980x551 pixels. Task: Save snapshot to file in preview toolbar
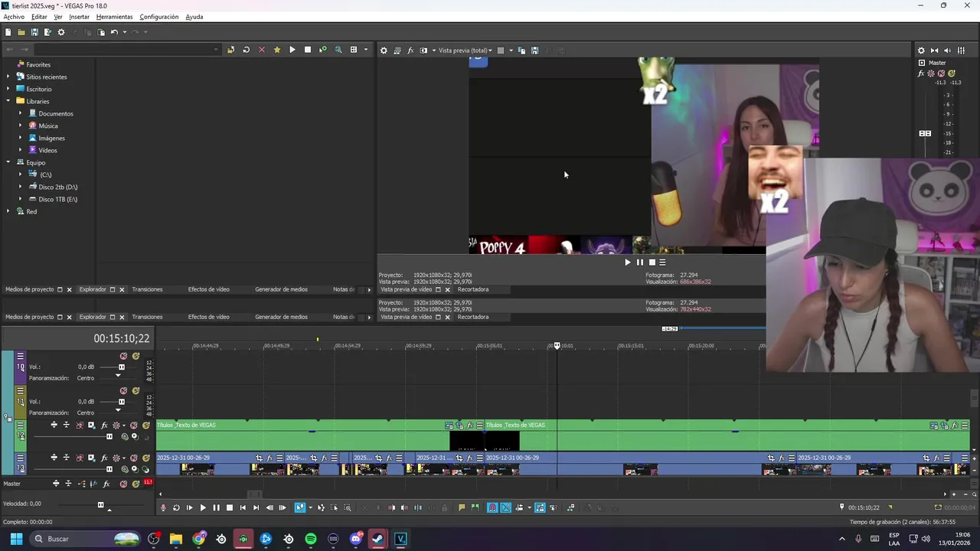pyautogui.click(x=534, y=51)
